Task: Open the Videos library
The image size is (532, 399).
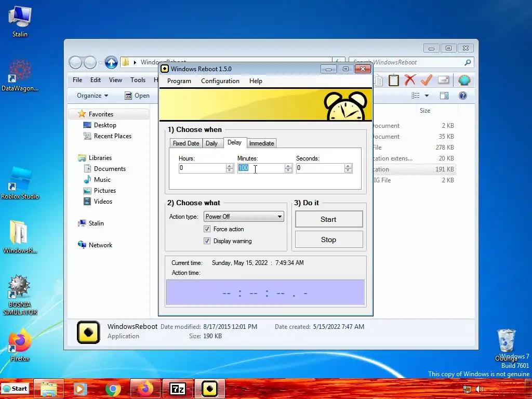Action: coord(103,201)
